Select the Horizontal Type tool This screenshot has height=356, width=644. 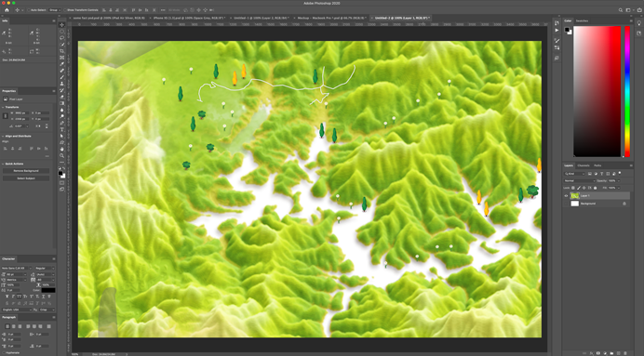coord(62,129)
